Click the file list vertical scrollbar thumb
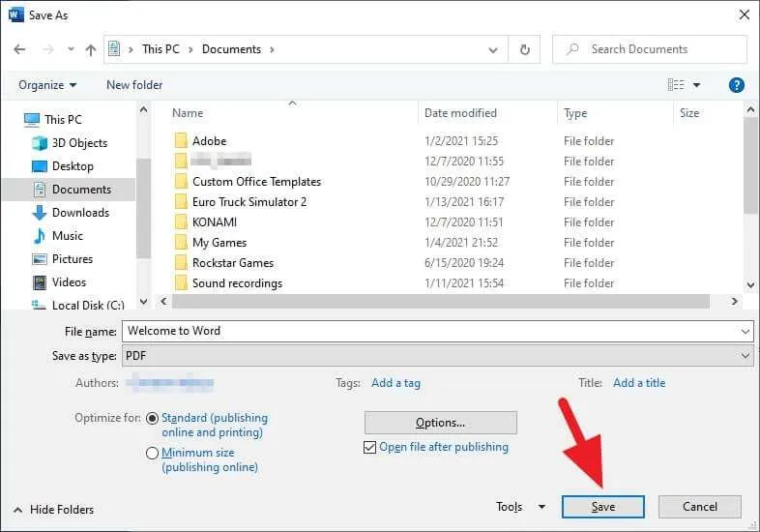Screen dimensions: 760x532 tap(750, 164)
